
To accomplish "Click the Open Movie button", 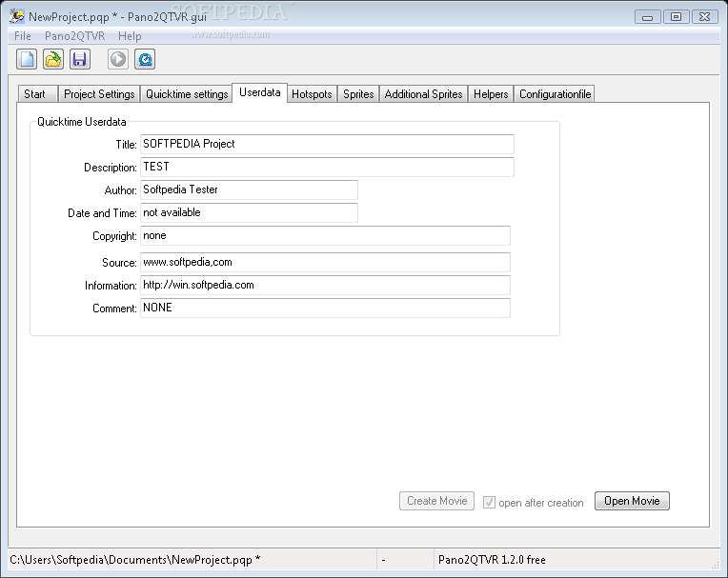I will pos(632,501).
